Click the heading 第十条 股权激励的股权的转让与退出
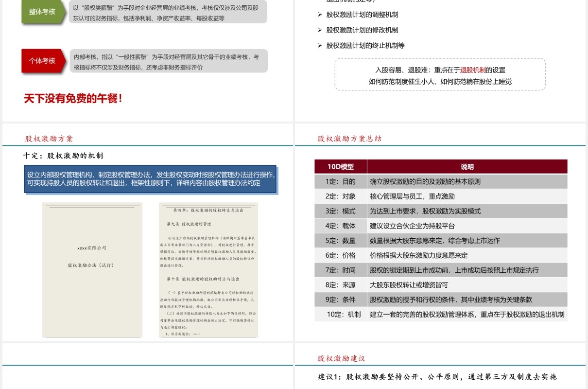588x389 pixels. pyautogui.click(x=203, y=279)
